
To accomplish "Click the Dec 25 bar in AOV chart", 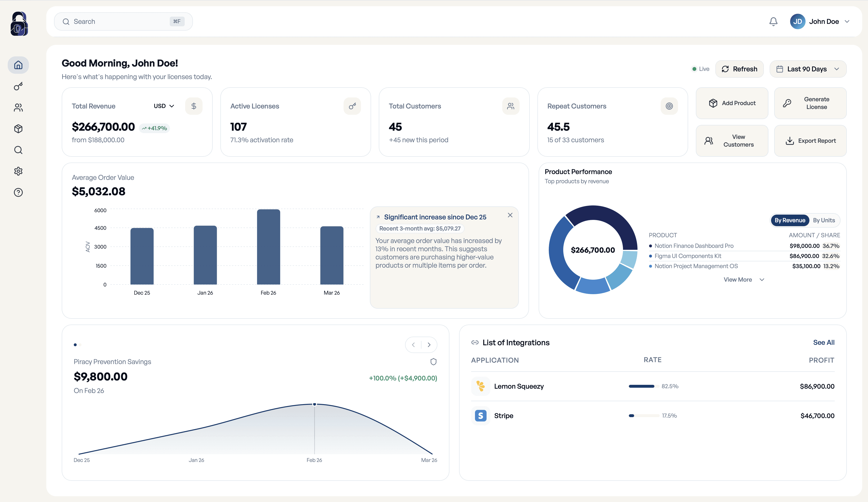I will 142,256.
